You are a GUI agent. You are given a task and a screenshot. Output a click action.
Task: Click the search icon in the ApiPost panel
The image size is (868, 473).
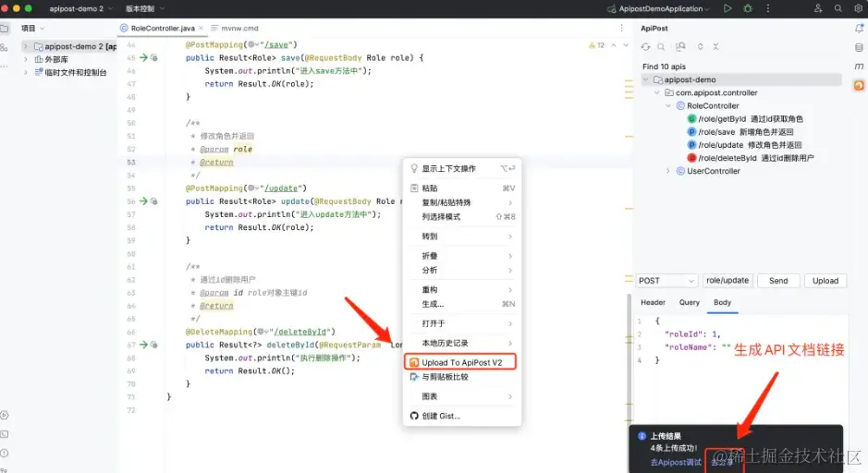tap(661, 47)
